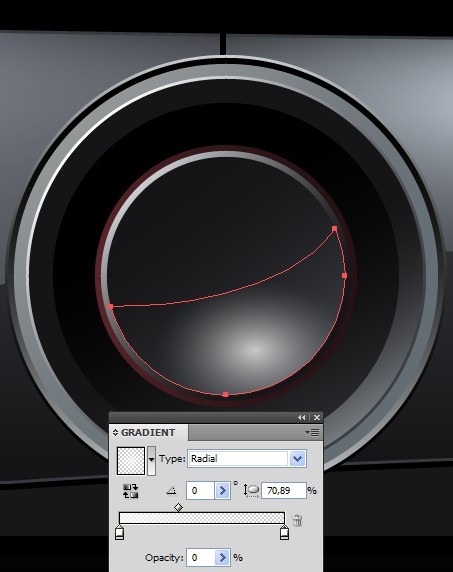Open the gradient Type dropdown showing Radial
Screen dimensions: 453x572
pos(247,459)
